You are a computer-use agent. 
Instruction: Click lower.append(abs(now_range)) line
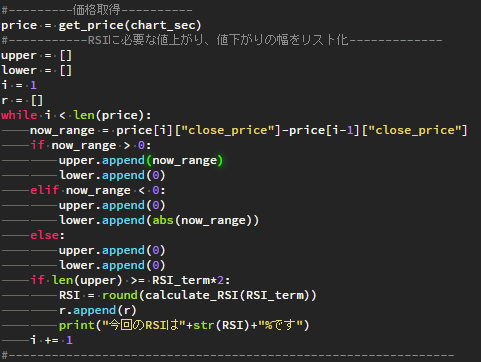pos(159,220)
